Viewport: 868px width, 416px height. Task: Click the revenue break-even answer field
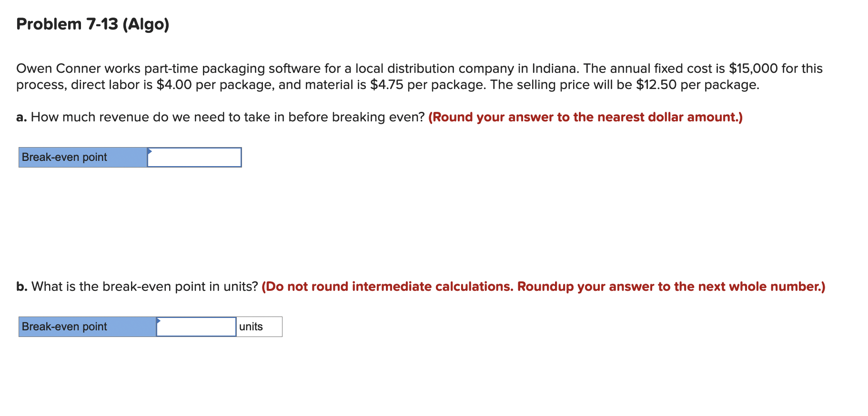click(x=194, y=158)
